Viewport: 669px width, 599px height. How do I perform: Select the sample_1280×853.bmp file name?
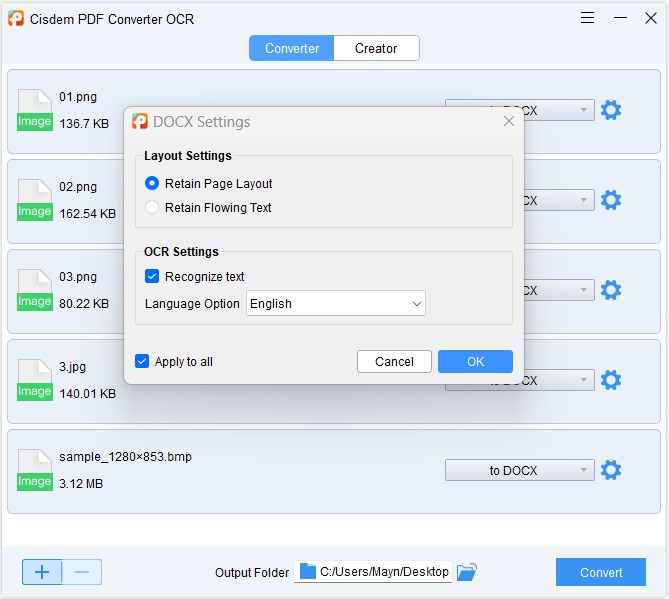[x=125, y=457]
